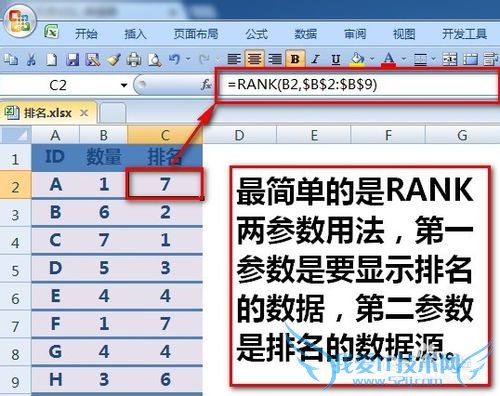This screenshot has width=500, height=396.
Task: Expand the Undo history dropdown arrow
Action: pyautogui.click(x=188, y=59)
